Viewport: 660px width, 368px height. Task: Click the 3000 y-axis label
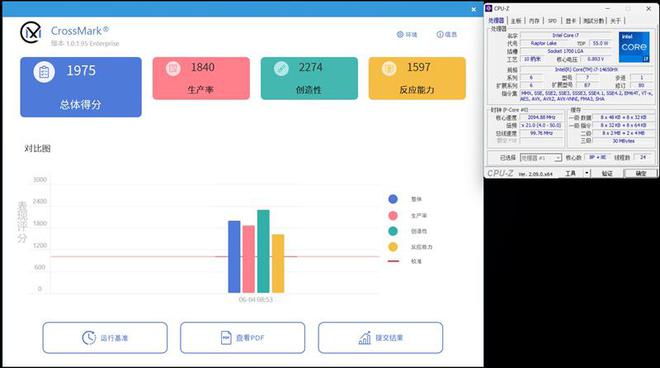(x=40, y=180)
